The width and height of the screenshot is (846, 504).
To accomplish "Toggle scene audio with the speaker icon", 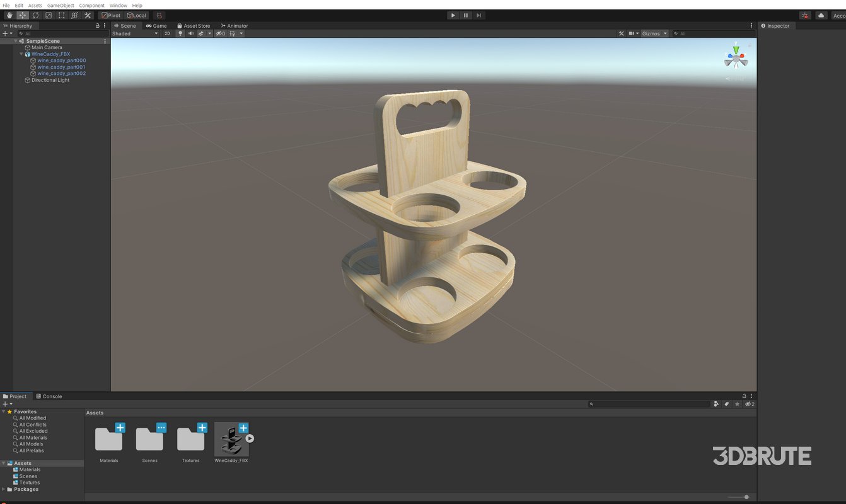I will (x=191, y=33).
